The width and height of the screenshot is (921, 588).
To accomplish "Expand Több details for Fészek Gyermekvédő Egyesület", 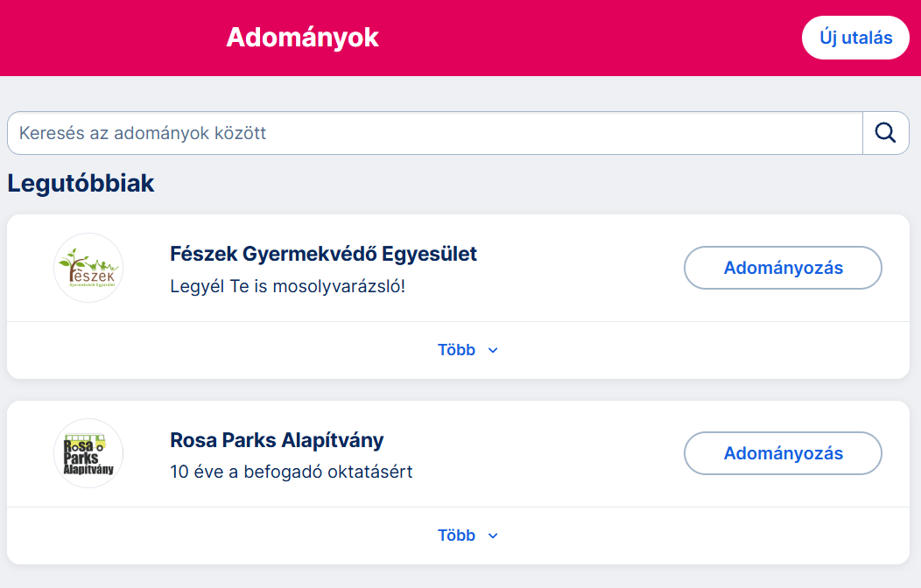I will (468, 350).
